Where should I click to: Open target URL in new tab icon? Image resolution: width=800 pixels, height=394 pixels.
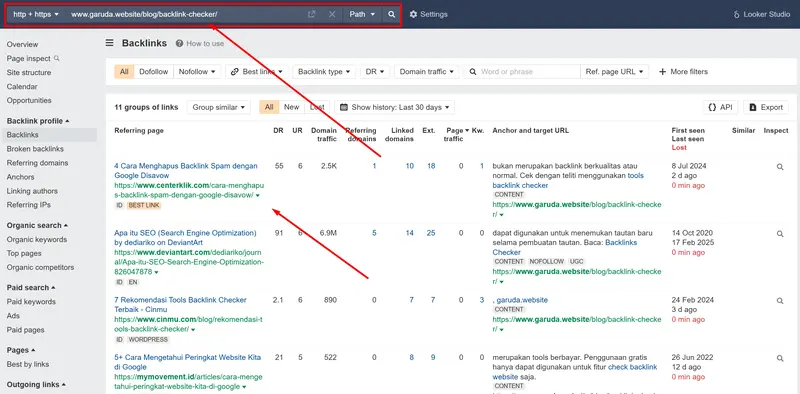click(x=311, y=14)
